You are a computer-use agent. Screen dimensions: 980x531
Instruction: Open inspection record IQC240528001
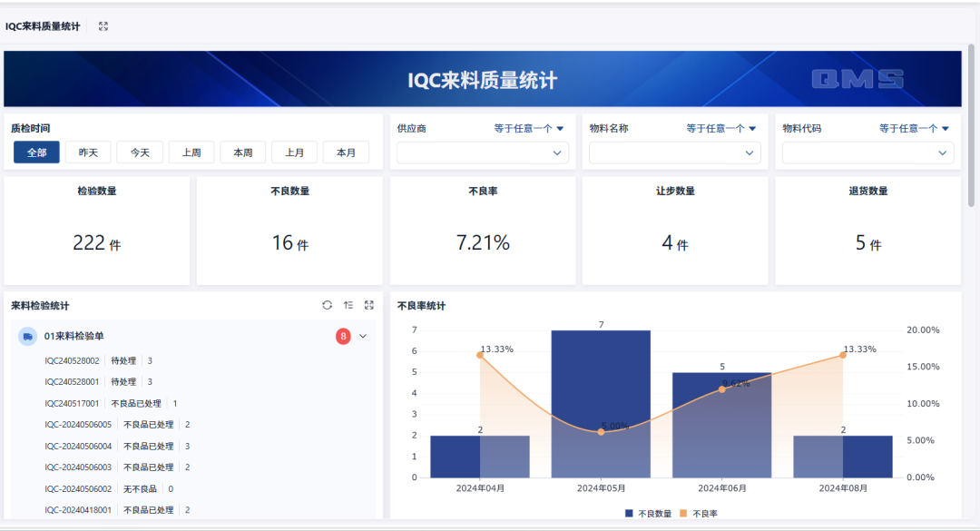(72, 381)
